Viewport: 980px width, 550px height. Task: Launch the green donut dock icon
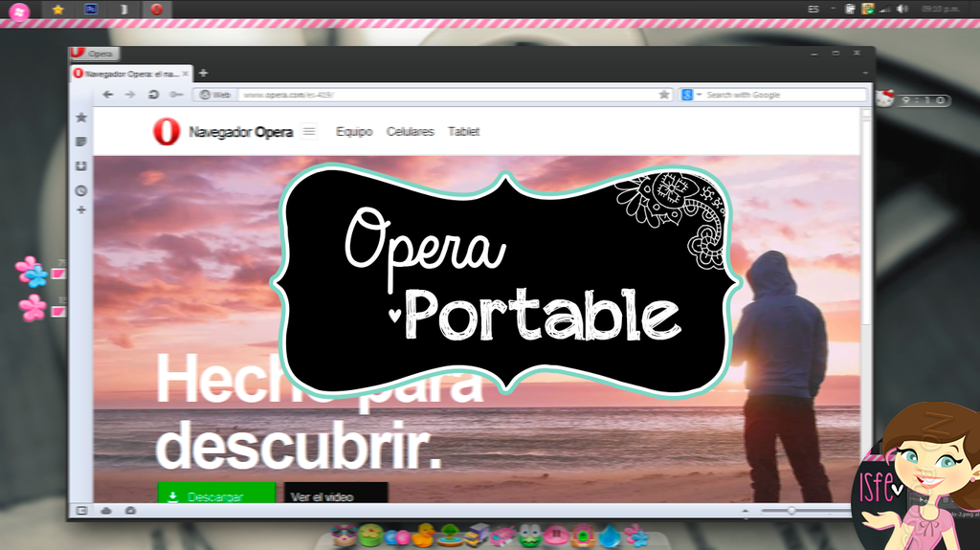pos(370,536)
